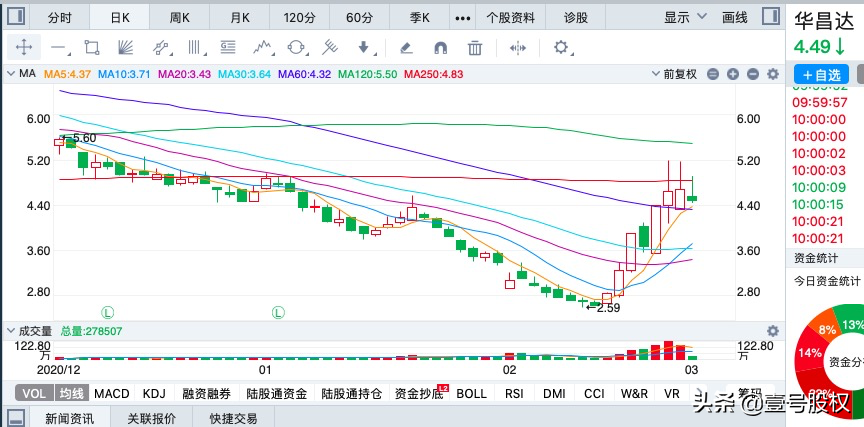Click the horizontal stretch compress icon

[518, 48]
